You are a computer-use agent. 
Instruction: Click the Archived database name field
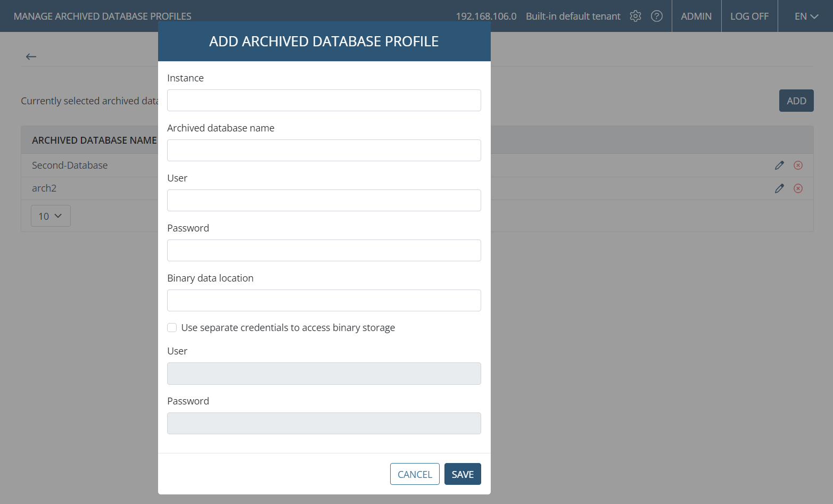[x=324, y=151]
